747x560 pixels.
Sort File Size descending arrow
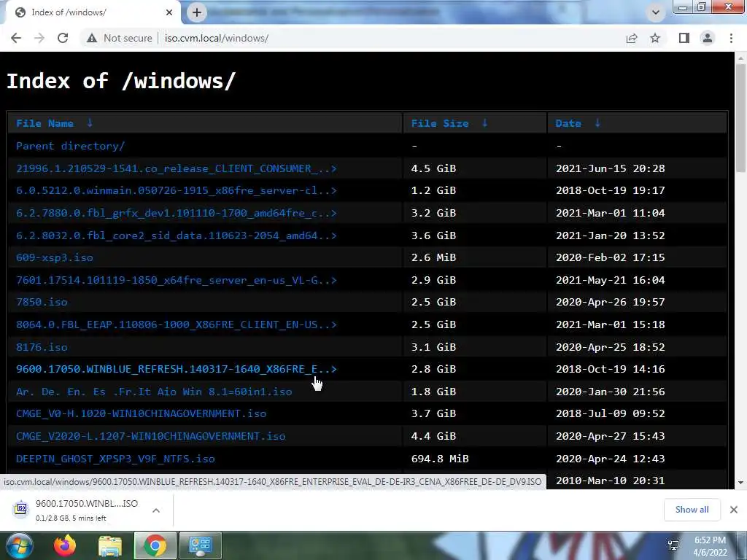[485, 122]
